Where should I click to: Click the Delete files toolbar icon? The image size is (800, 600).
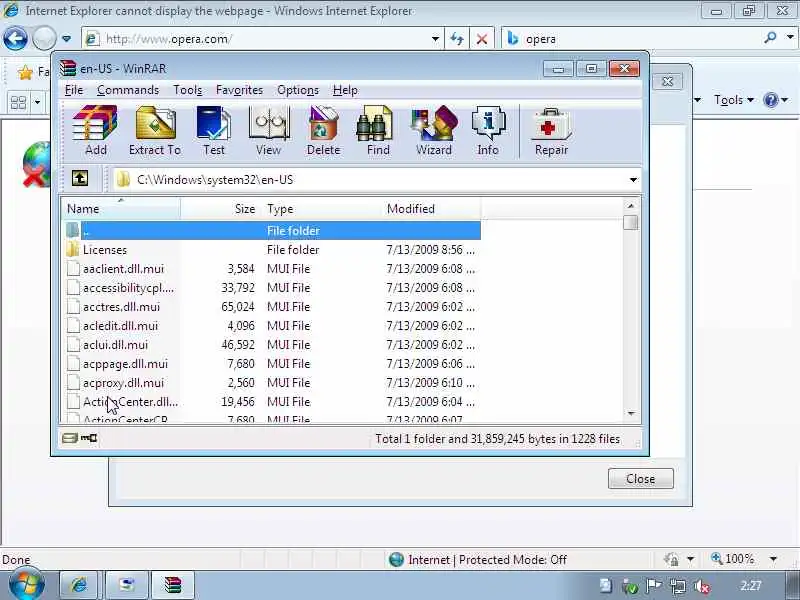click(323, 130)
